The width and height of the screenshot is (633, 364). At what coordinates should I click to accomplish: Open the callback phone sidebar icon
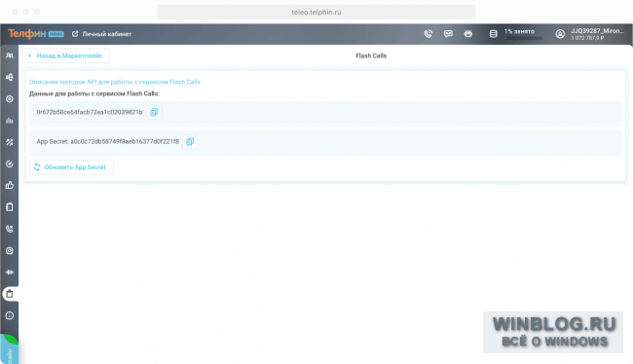(10, 229)
